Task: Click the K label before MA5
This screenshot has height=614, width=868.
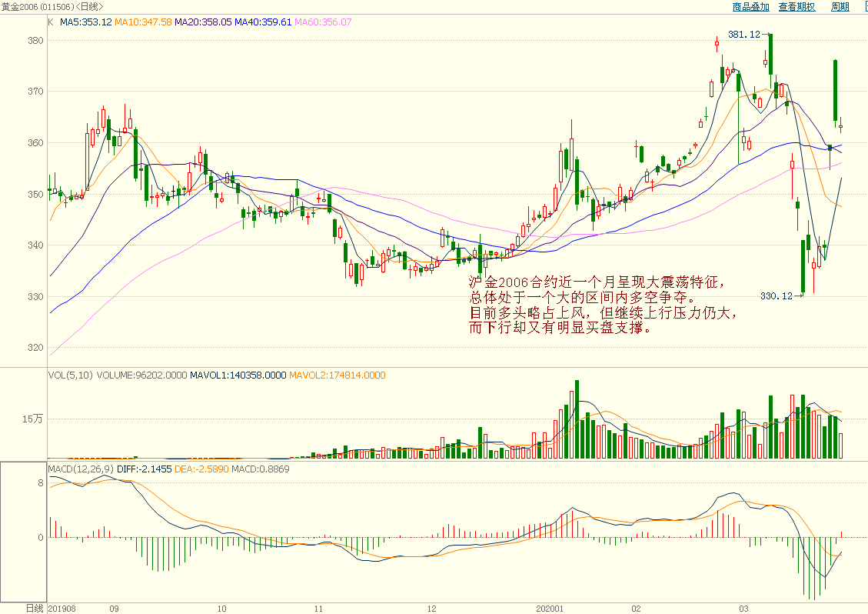Action: pyautogui.click(x=51, y=22)
